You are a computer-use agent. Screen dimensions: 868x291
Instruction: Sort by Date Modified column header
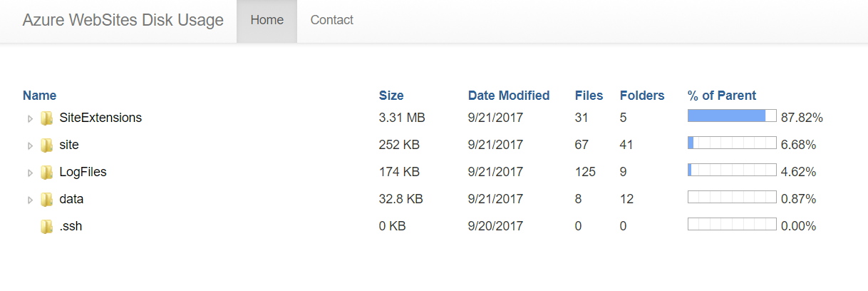[509, 96]
